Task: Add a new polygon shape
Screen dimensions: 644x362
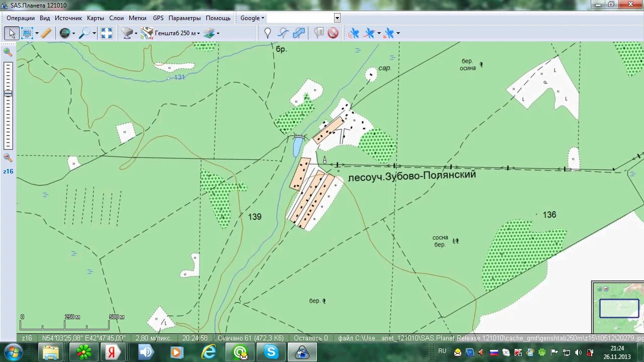Action: click(299, 33)
